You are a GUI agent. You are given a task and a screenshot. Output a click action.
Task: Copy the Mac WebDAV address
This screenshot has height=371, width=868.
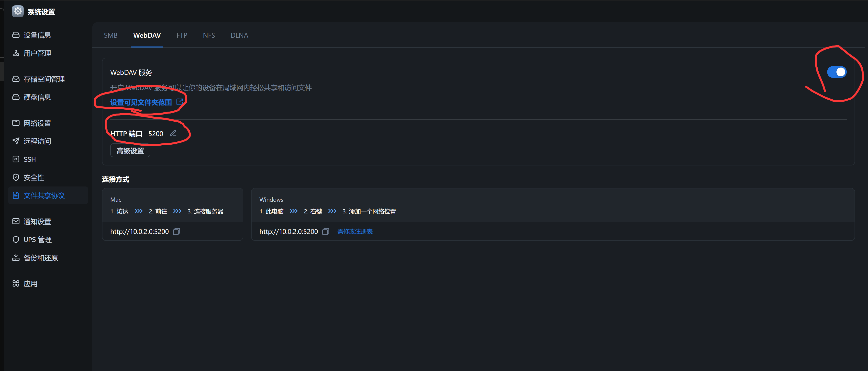click(177, 231)
